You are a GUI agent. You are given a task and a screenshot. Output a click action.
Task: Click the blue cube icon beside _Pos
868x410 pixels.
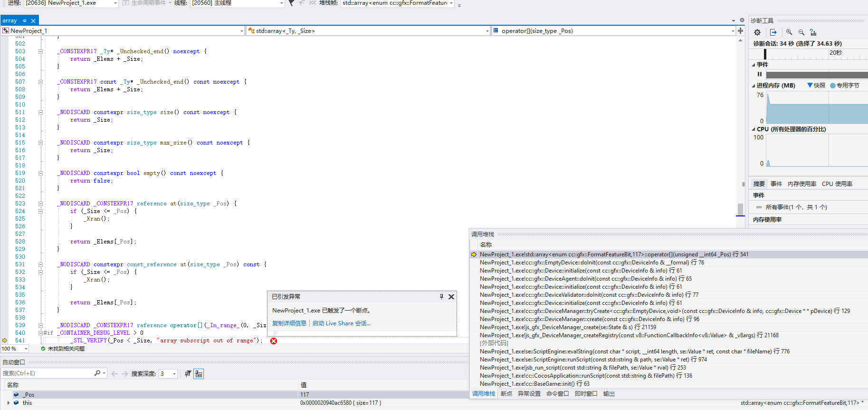click(x=16, y=394)
